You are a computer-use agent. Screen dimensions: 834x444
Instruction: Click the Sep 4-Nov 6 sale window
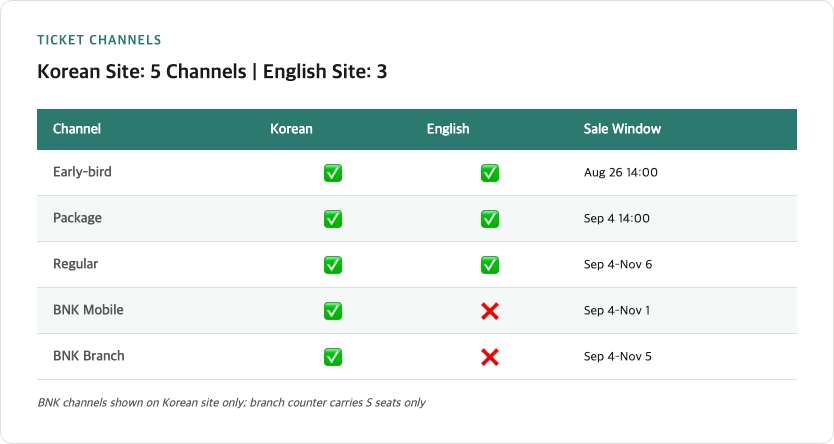(x=618, y=264)
